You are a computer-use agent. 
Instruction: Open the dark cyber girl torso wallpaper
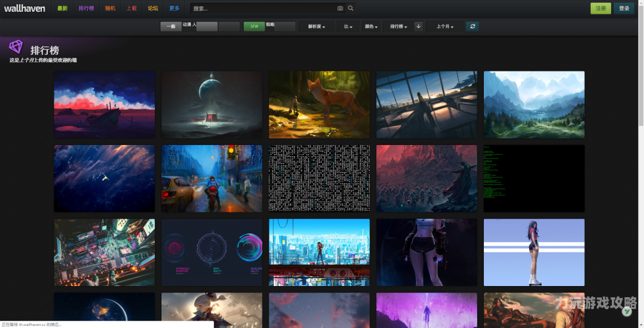tap(427, 253)
